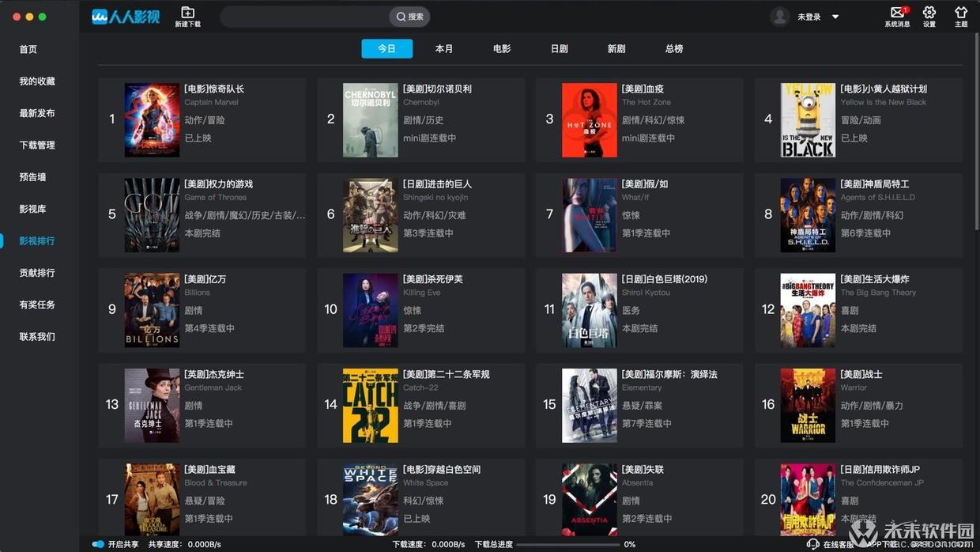Screen dimensions: 980x552
Task: Open 贡献排行 in sidebar
Action: tap(37, 273)
